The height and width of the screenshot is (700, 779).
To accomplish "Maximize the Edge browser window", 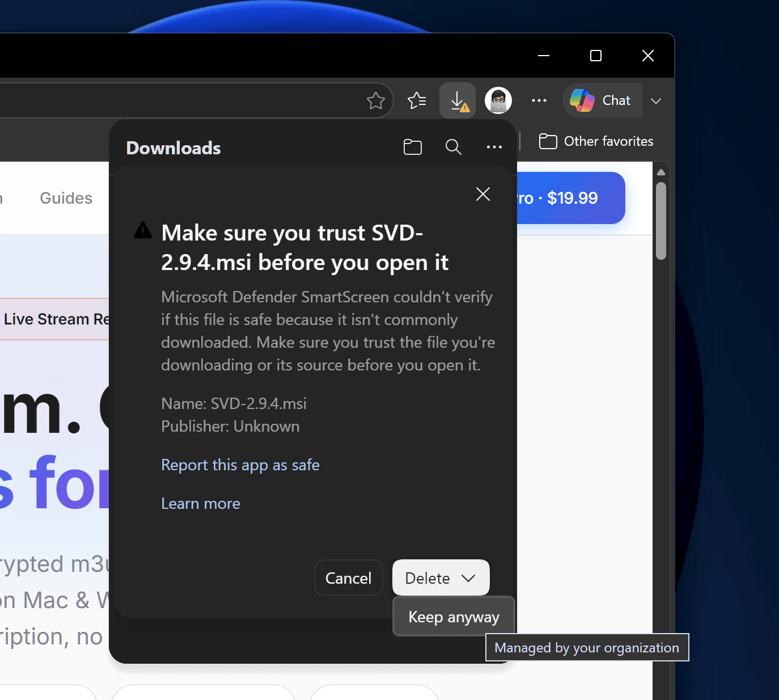I will (x=596, y=56).
